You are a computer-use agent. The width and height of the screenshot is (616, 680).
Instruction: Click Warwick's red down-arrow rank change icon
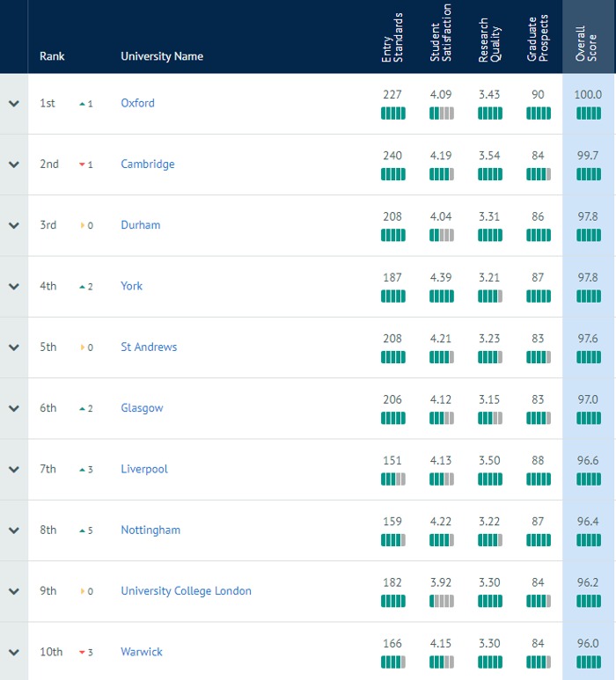[82, 653]
